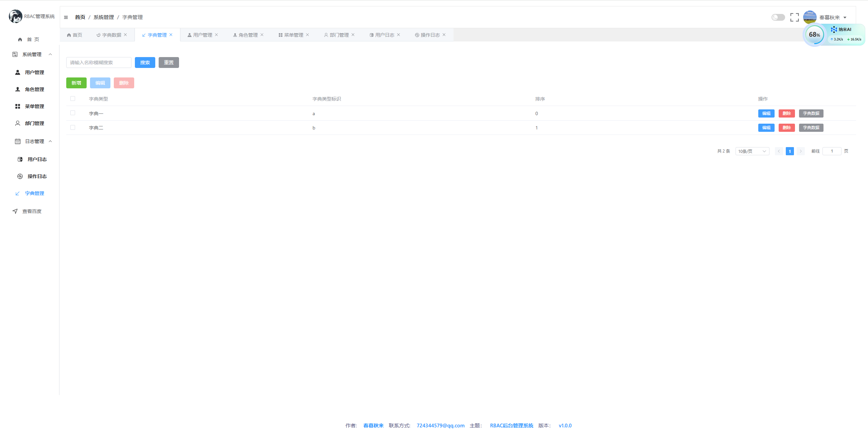
Task: Enter fullscreen mode via fullscreen icon
Action: (x=794, y=17)
